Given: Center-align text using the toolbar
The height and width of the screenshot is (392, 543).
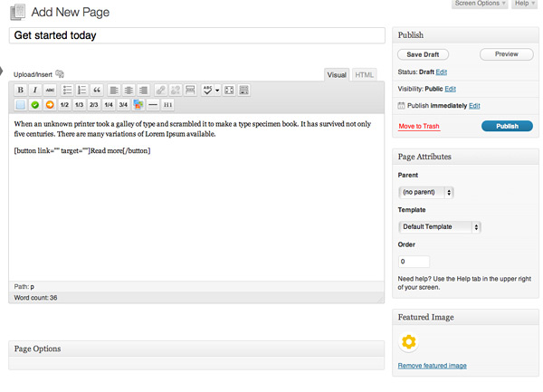Looking at the screenshot, I should 129,91.
